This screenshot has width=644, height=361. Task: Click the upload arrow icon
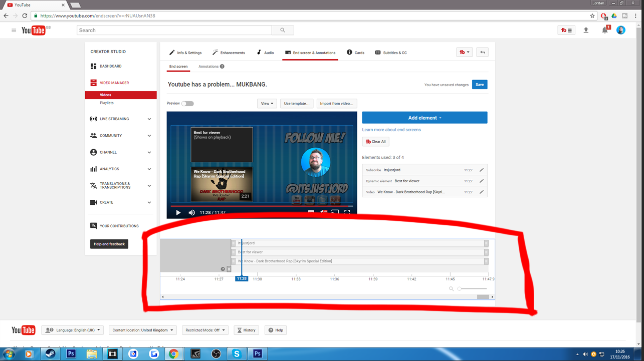click(586, 31)
